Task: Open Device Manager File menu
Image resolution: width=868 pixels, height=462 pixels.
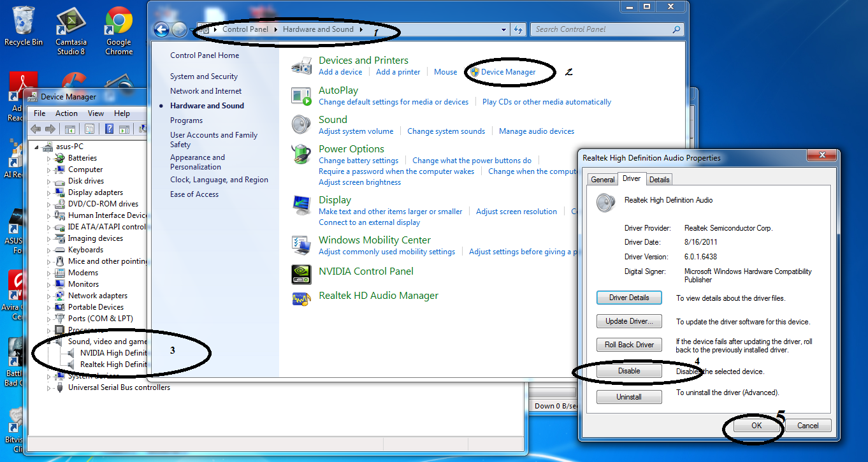Action: tap(40, 113)
